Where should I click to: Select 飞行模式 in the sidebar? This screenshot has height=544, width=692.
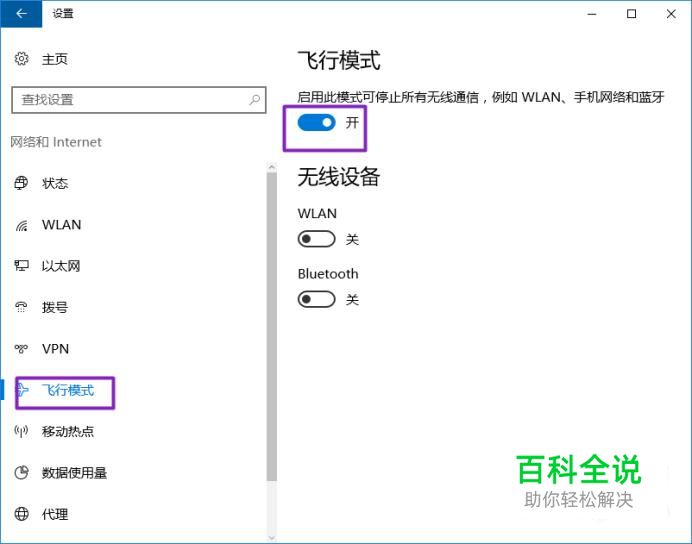(68, 390)
